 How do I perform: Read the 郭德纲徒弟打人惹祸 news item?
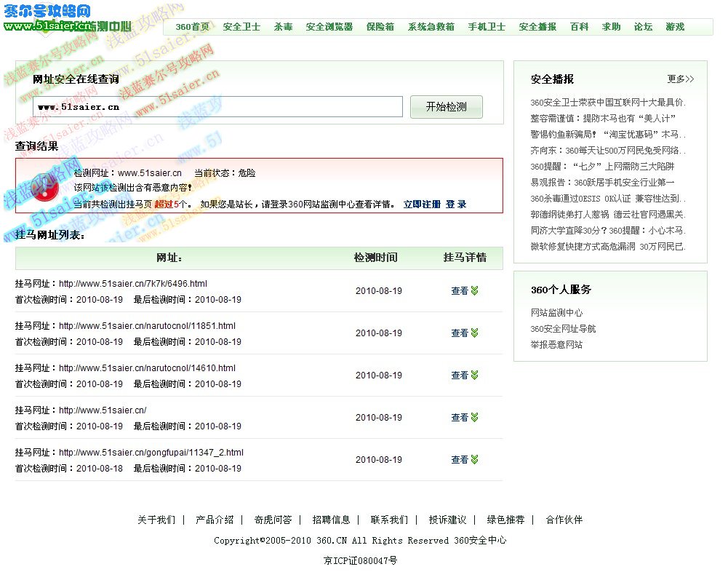tap(608, 214)
